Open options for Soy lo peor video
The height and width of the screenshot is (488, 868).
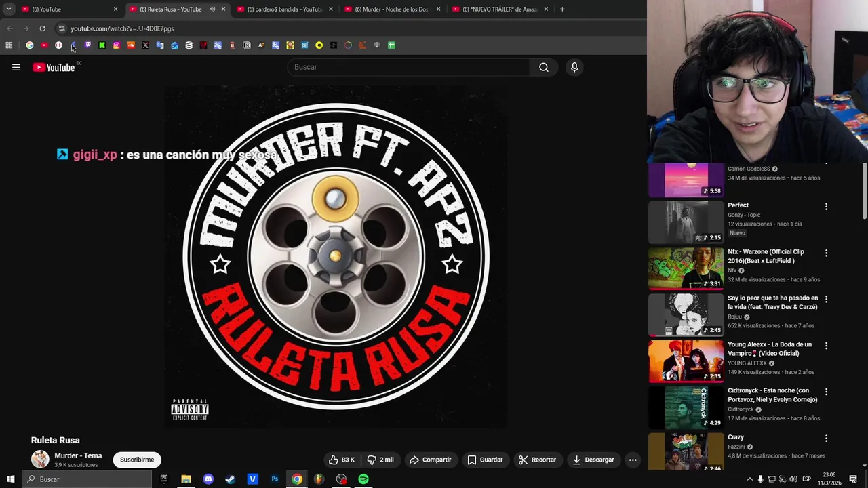(826, 299)
